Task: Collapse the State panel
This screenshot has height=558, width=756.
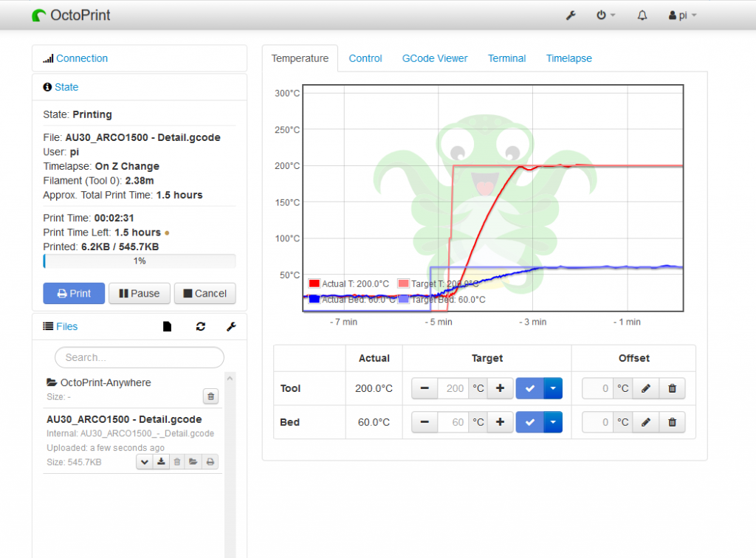Action: pyautogui.click(x=66, y=87)
